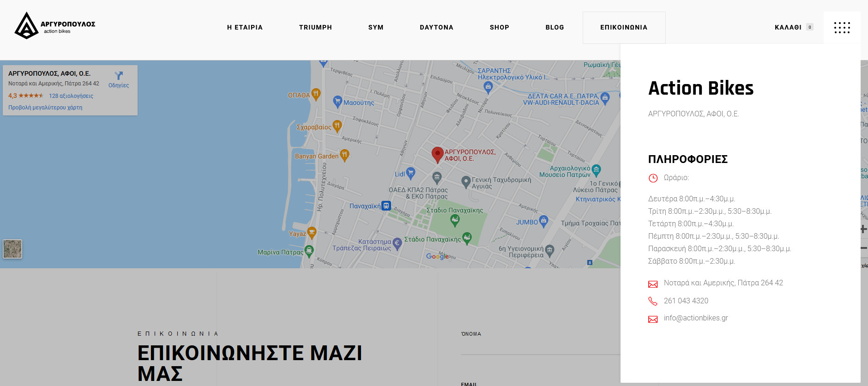Click the JUMBO shopping bag marker

(x=543, y=221)
